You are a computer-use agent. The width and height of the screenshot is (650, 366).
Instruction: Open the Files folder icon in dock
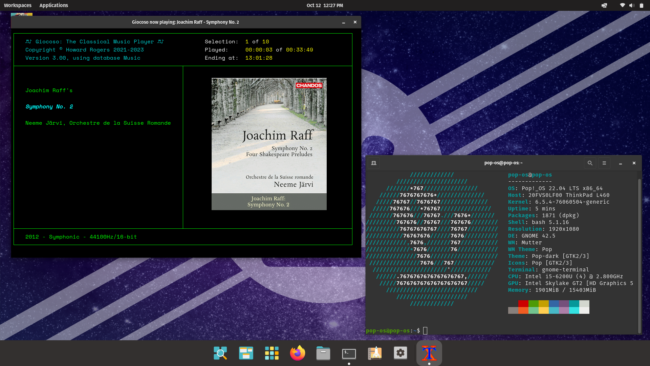[323, 353]
